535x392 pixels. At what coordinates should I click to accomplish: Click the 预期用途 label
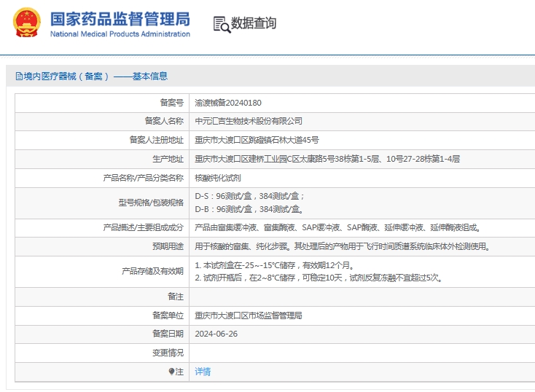click(x=168, y=246)
